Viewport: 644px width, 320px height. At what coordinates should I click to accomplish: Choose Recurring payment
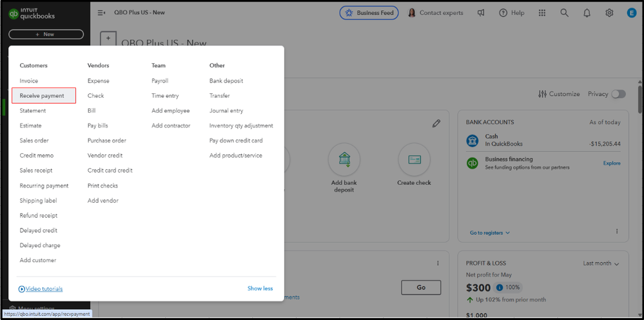point(44,185)
